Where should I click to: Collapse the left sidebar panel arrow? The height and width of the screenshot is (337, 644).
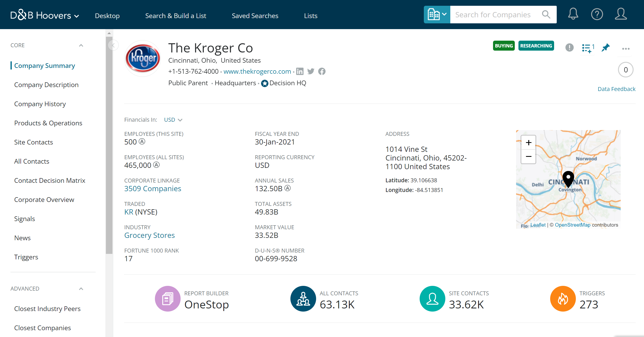click(113, 45)
